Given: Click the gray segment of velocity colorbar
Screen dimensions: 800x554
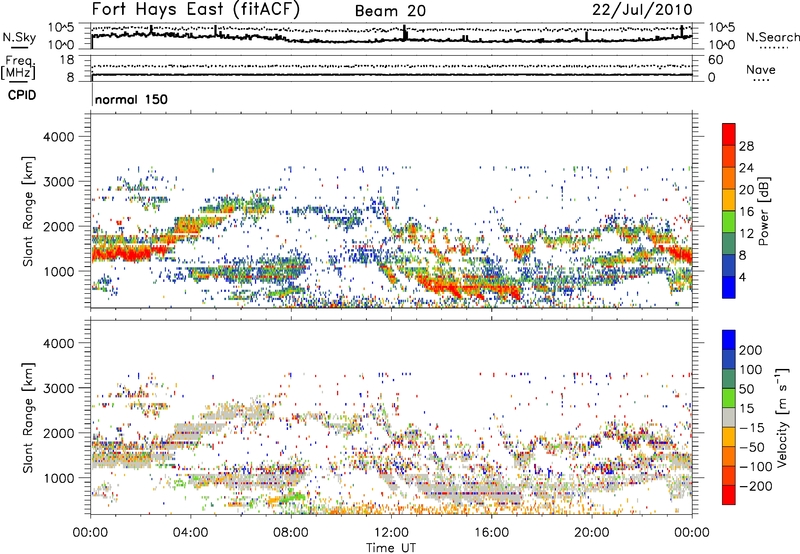Looking at the screenshot, I should (729, 417).
